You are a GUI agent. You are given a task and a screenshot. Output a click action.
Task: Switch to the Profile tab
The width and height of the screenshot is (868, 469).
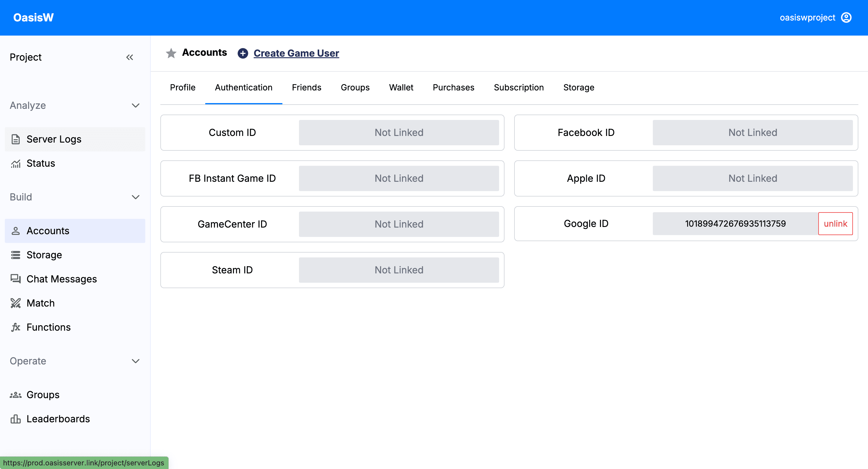coord(183,88)
